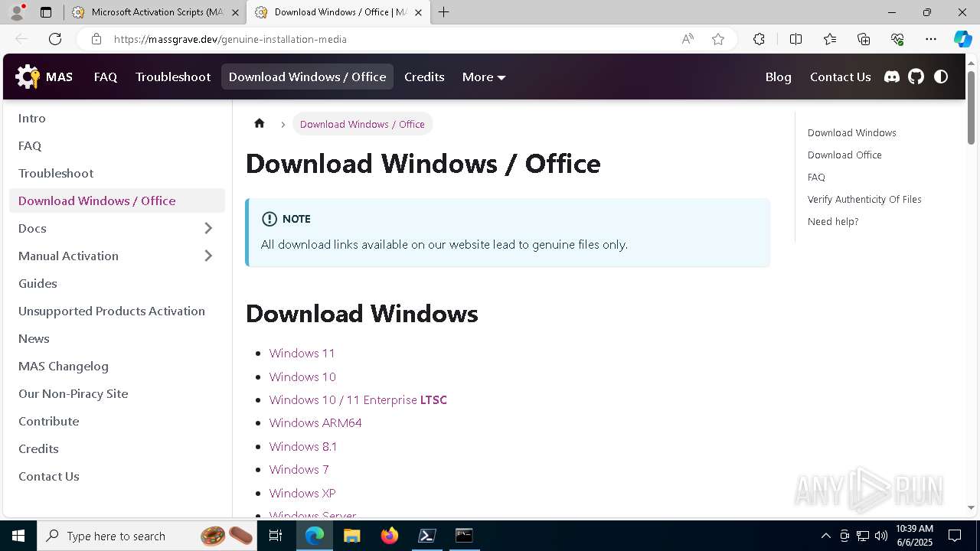View site information lock icon
Image resolution: width=980 pixels, height=551 pixels.
pos(96,39)
